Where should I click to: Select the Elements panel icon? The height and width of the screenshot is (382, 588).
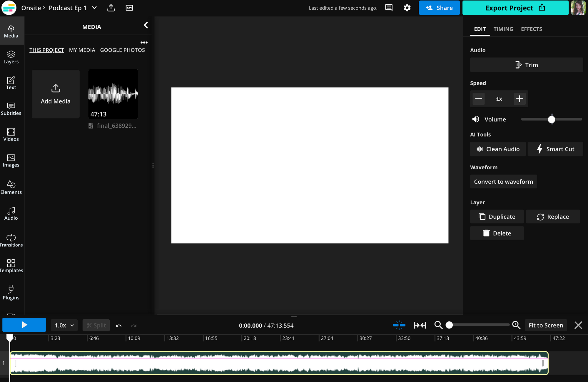[11, 187]
